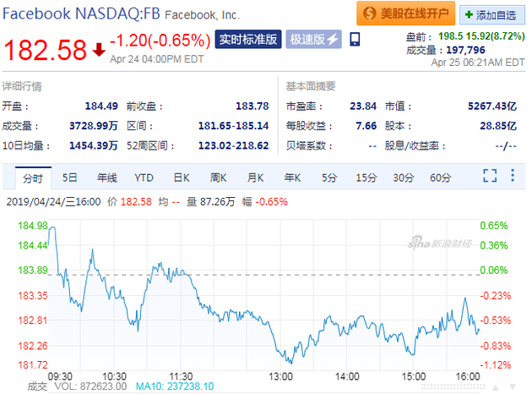Click pre-market price 198.5
532x394 pixels.
pos(451,36)
